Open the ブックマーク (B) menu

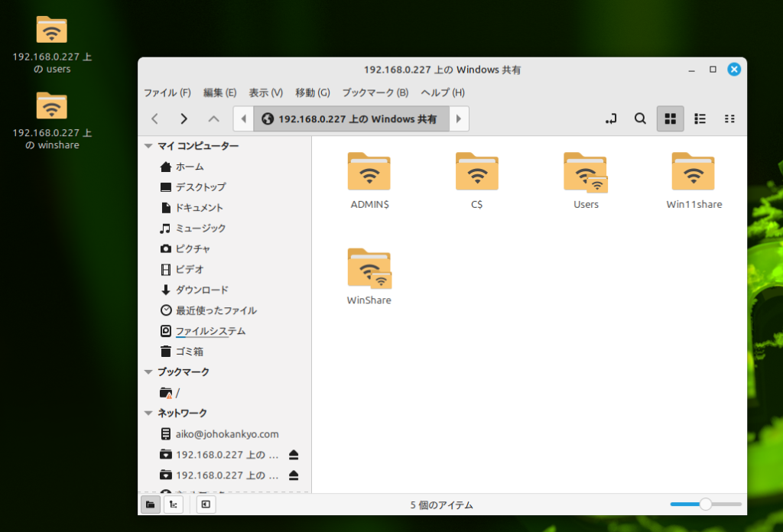click(x=375, y=92)
